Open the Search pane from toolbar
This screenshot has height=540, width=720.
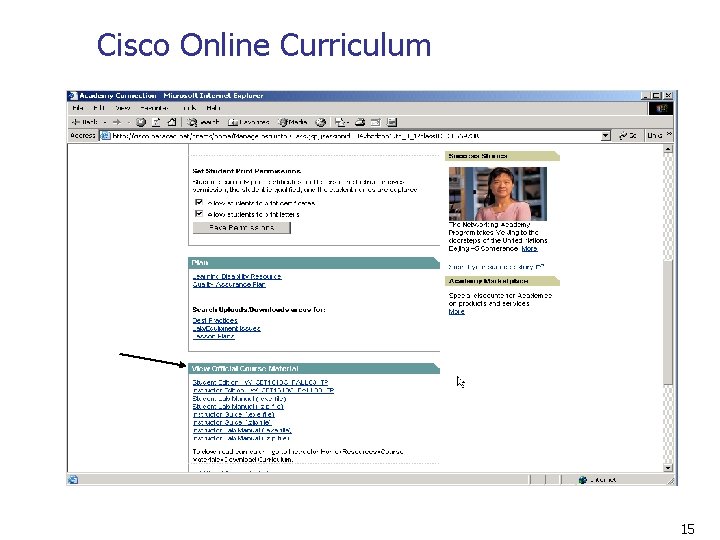click(x=203, y=122)
